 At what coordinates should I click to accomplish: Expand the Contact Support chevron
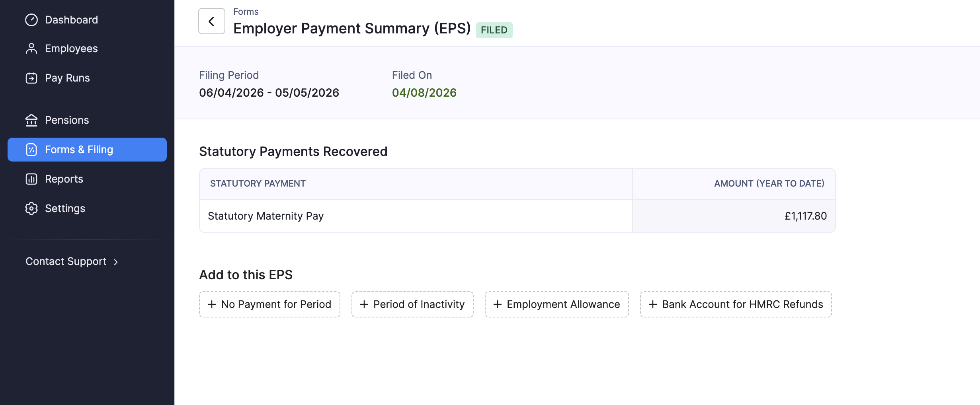(x=116, y=262)
